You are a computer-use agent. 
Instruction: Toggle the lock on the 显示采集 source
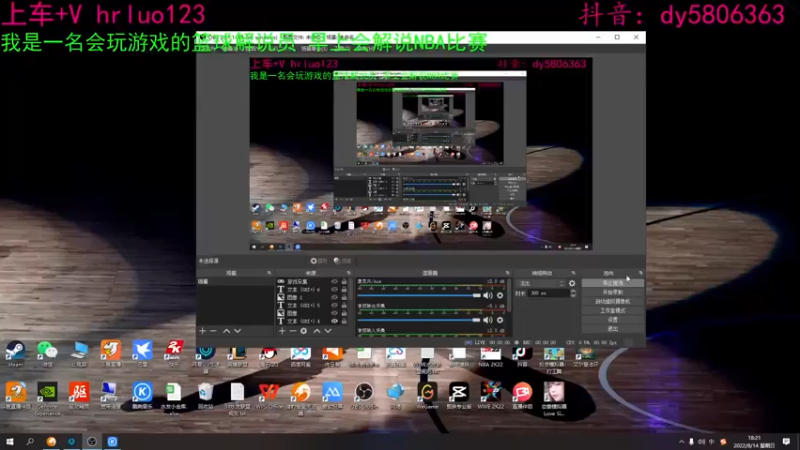(x=344, y=282)
